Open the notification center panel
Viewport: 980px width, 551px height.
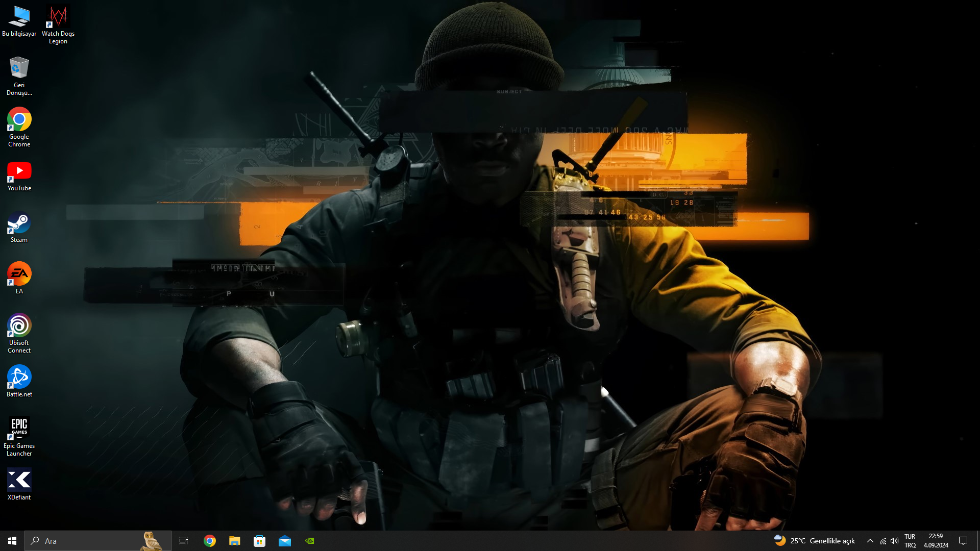tap(963, 541)
